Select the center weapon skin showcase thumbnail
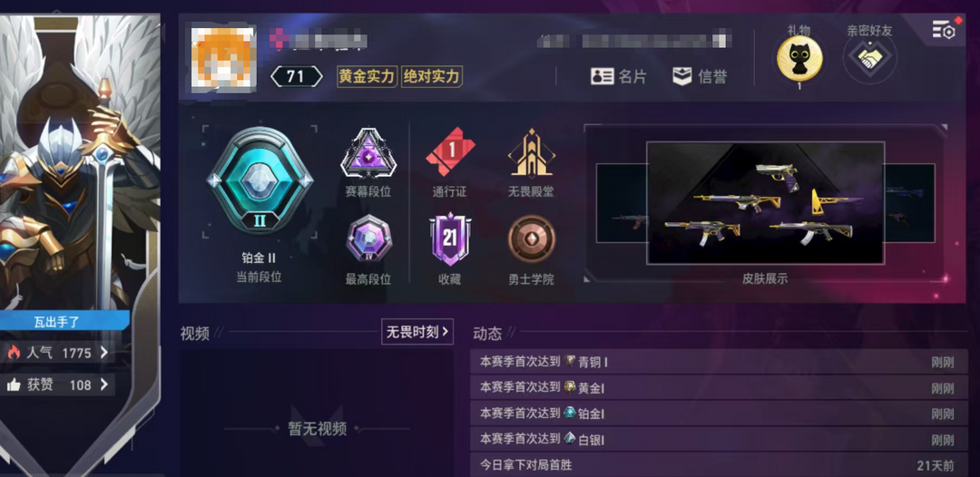 pyautogui.click(x=765, y=203)
